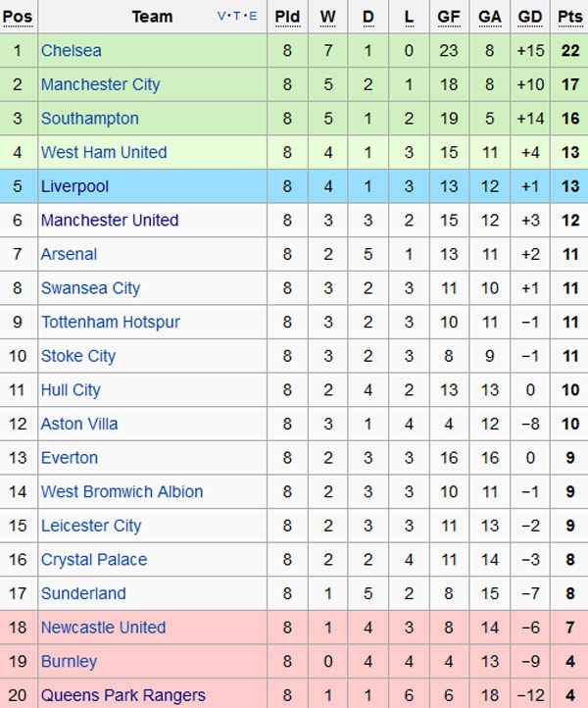Open the Hull City page
The image size is (588, 708).
click(71, 390)
